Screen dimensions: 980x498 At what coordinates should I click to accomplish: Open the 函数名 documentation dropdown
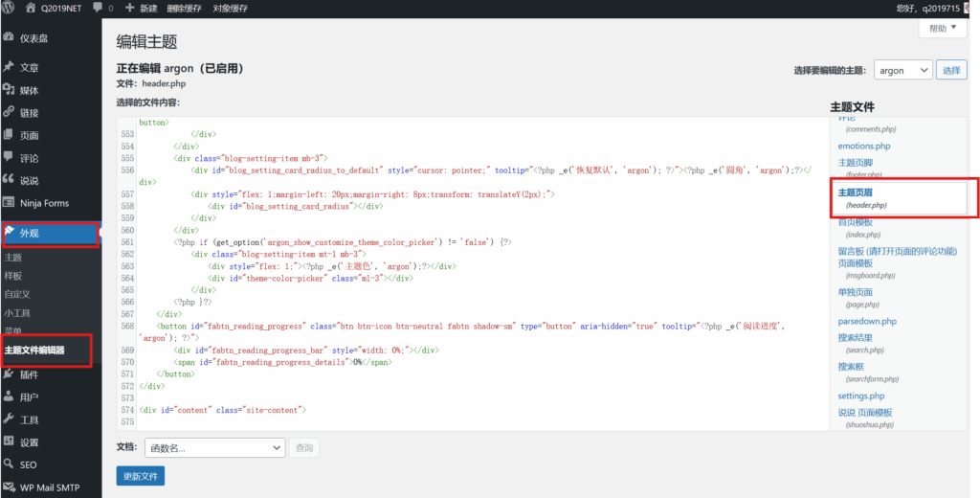[214, 447]
